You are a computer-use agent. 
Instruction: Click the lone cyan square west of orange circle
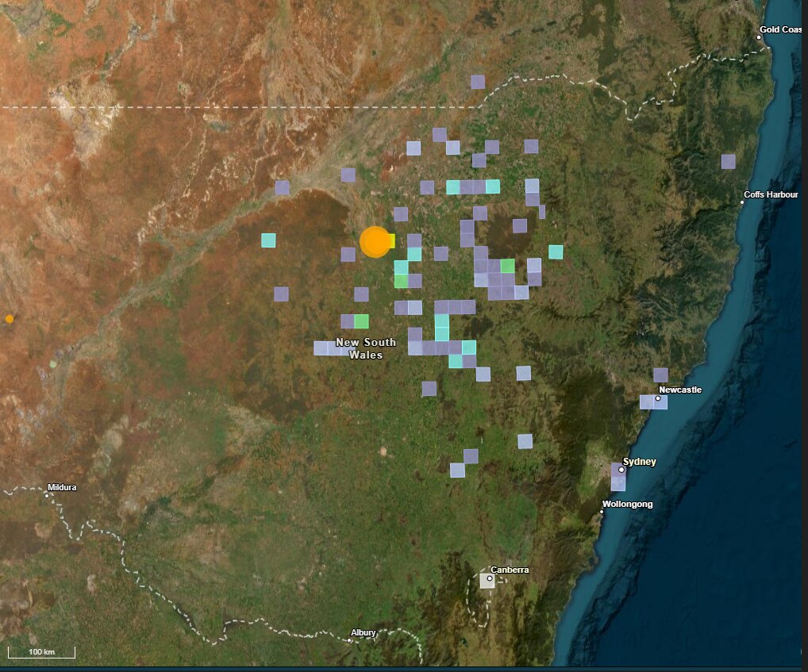268,240
